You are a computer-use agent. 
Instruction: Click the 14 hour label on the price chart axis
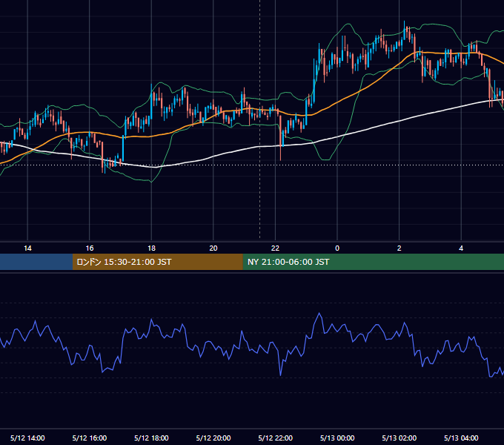click(27, 248)
